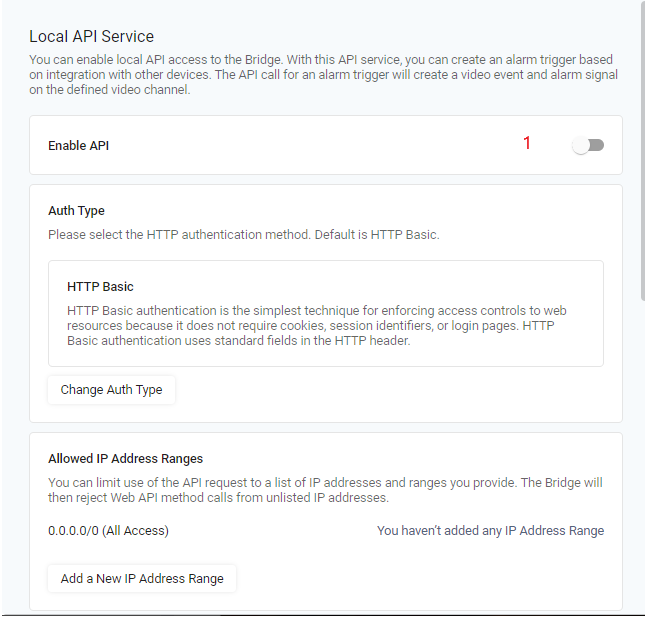This screenshot has height=620, width=645.
Task: Select the HTTP Basic title
Action: pyautogui.click(x=100, y=287)
